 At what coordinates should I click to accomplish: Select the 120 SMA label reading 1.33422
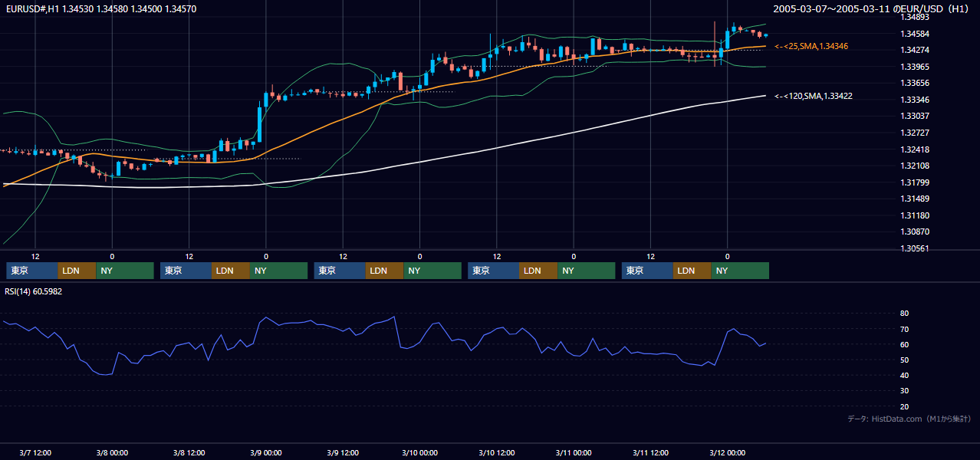point(814,96)
